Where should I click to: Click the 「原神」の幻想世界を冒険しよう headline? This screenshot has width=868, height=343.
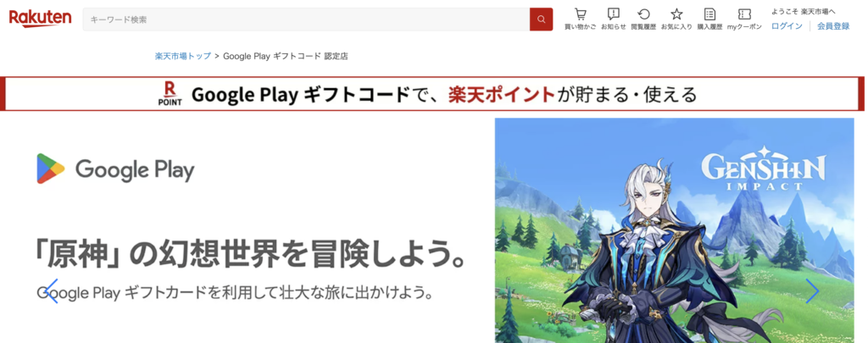[x=250, y=252]
